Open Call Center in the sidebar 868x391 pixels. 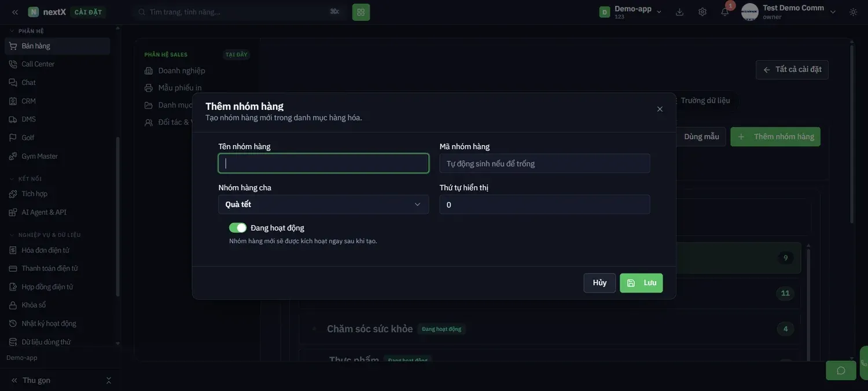pyautogui.click(x=57, y=64)
